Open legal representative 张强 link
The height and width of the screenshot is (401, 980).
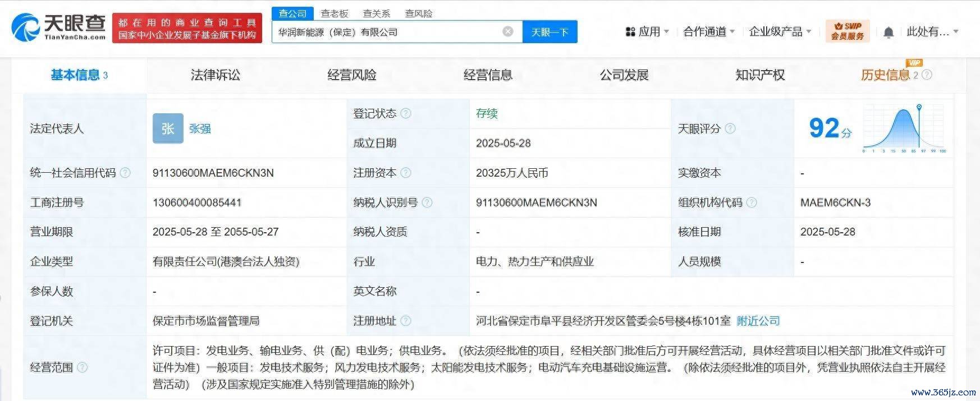[200, 128]
